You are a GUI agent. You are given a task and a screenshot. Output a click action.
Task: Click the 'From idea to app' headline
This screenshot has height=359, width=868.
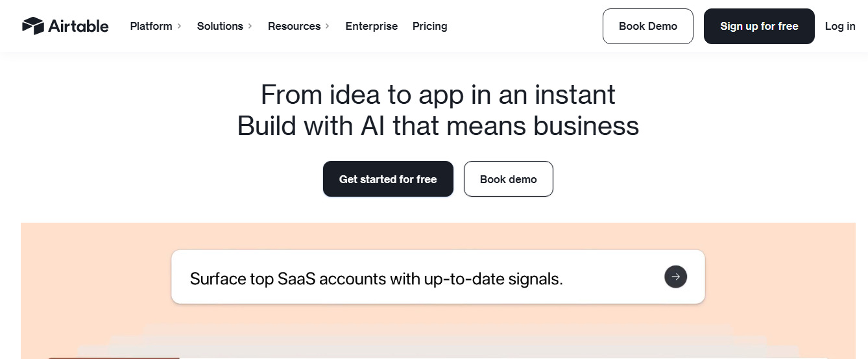click(438, 95)
